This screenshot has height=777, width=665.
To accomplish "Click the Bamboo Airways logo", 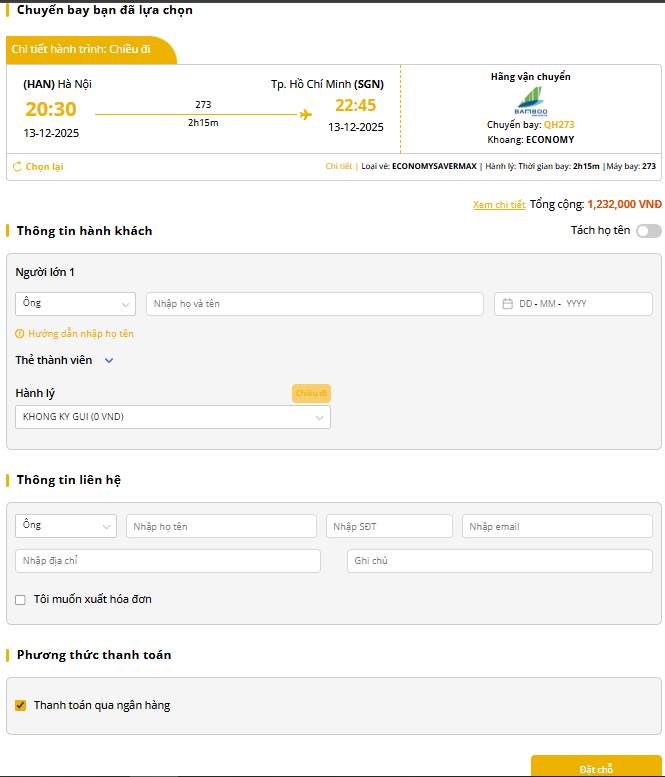I will coord(530,101).
